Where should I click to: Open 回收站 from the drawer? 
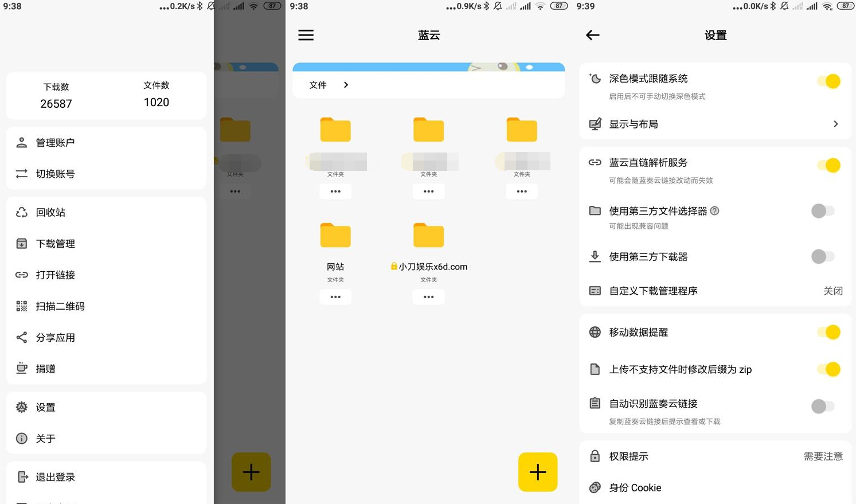tap(106, 212)
